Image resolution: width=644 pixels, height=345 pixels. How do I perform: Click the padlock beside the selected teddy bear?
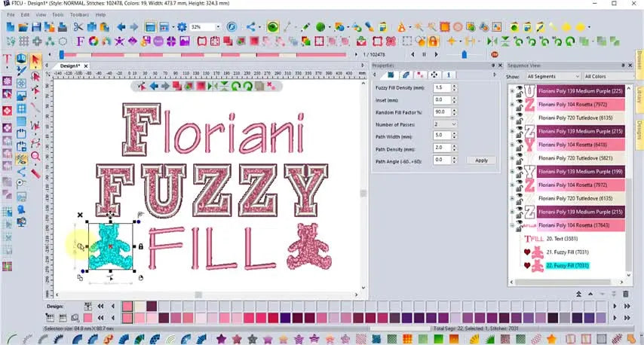[141, 246]
